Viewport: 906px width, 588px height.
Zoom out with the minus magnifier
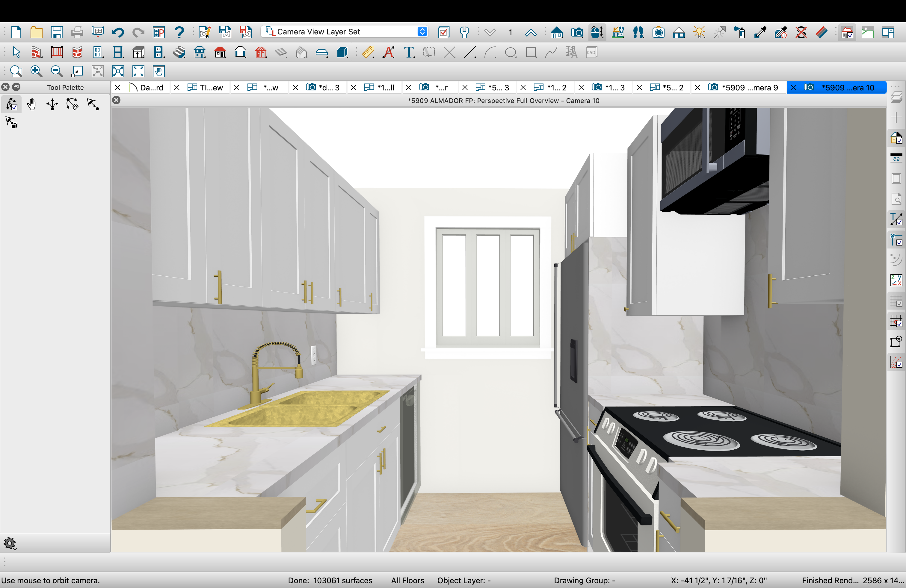[x=57, y=71]
